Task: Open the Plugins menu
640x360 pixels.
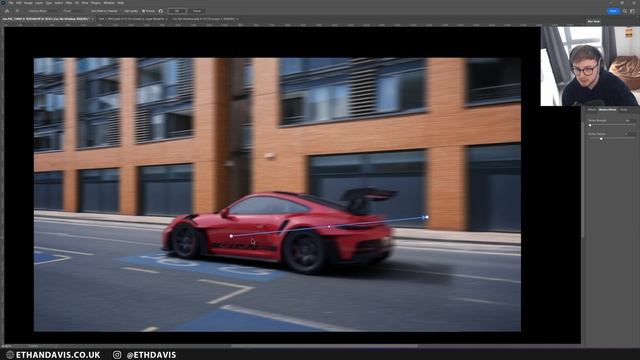Action: point(96,3)
